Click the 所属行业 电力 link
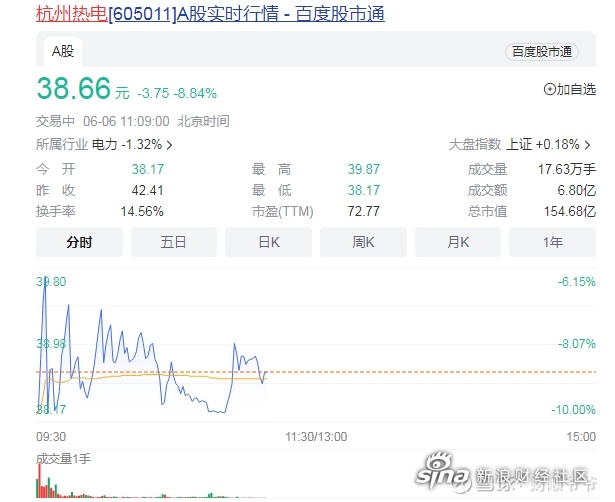The width and height of the screenshot is (615, 502). pyautogui.click(x=104, y=145)
